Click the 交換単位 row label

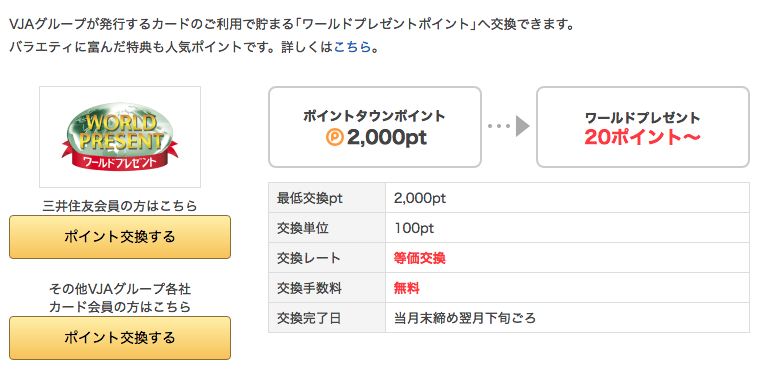coord(303,229)
